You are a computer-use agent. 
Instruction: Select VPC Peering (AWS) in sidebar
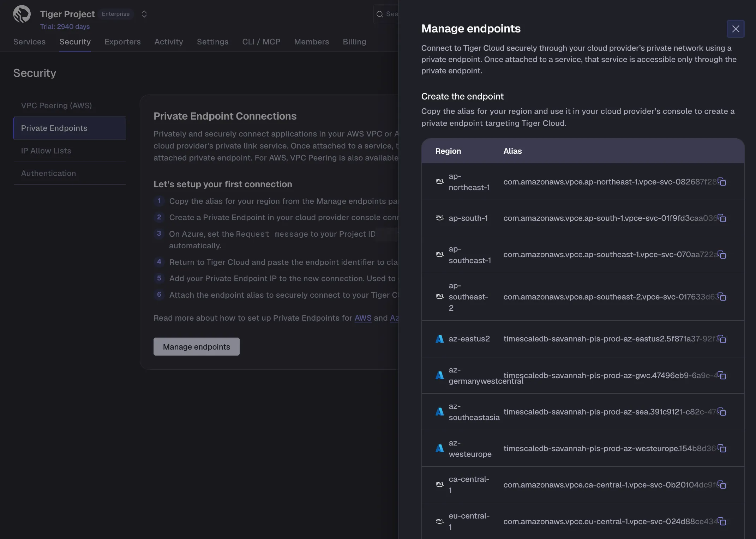[70, 105]
